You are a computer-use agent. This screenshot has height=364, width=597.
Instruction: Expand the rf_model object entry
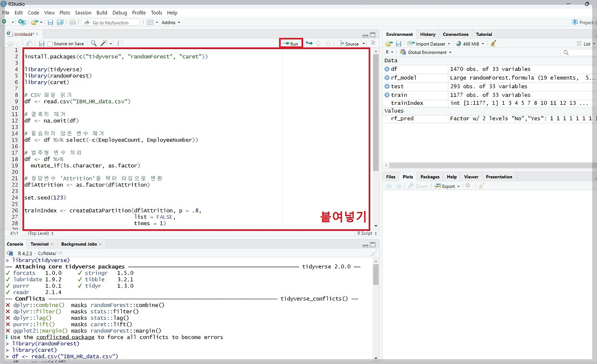click(387, 77)
